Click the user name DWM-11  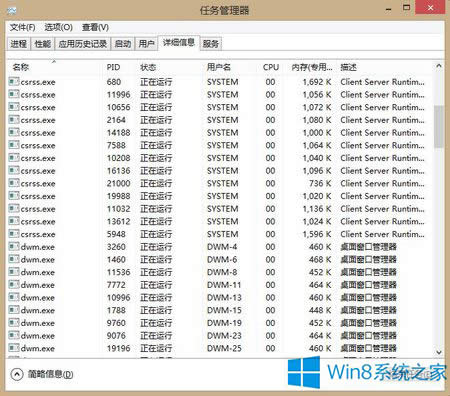coord(224,285)
